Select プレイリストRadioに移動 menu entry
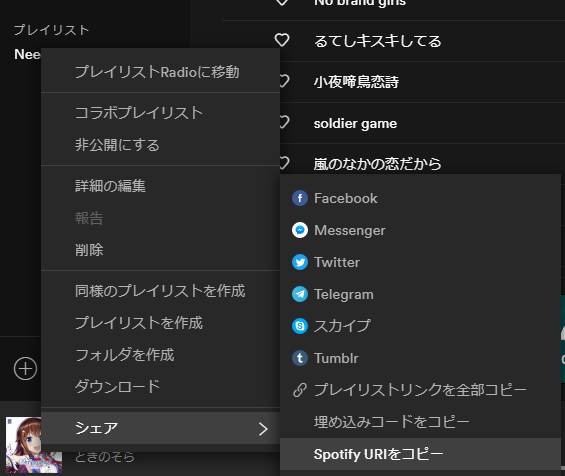This screenshot has width=565, height=476. [160, 72]
